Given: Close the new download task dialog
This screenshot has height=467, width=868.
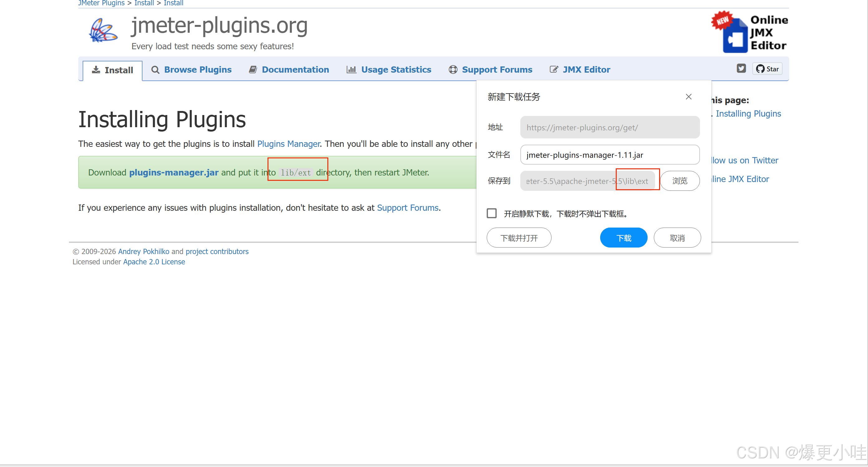Looking at the screenshot, I should (688, 97).
